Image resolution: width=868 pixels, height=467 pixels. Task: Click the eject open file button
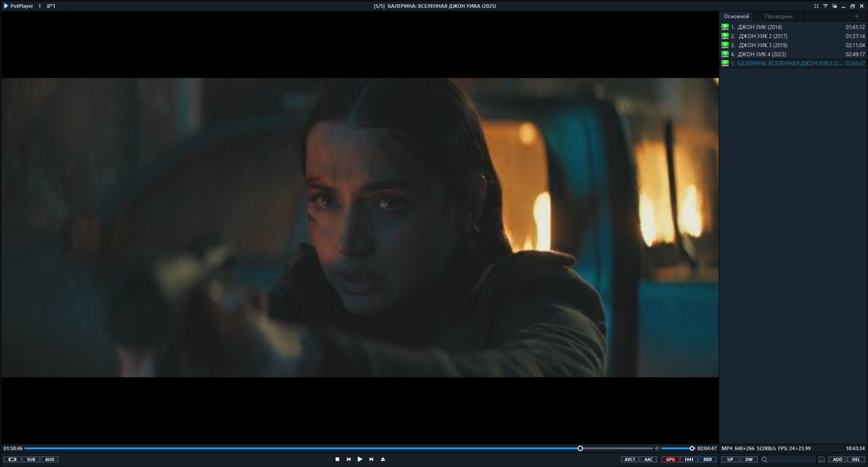(x=382, y=460)
